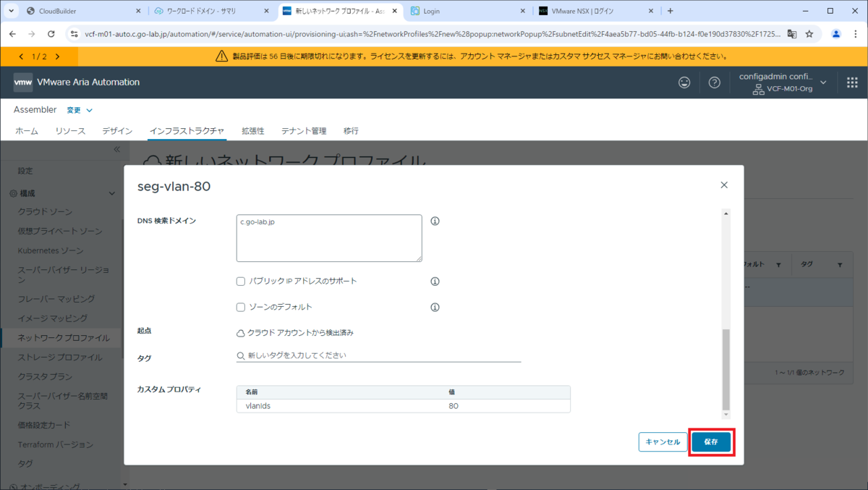
Task: Switch to the VMware NSX ログイン browser tab
Action: tap(596, 11)
